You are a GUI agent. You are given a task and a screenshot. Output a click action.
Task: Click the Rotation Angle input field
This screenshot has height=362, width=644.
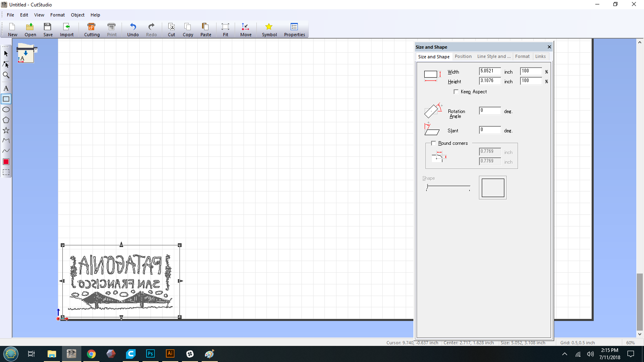(x=490, y=111)
